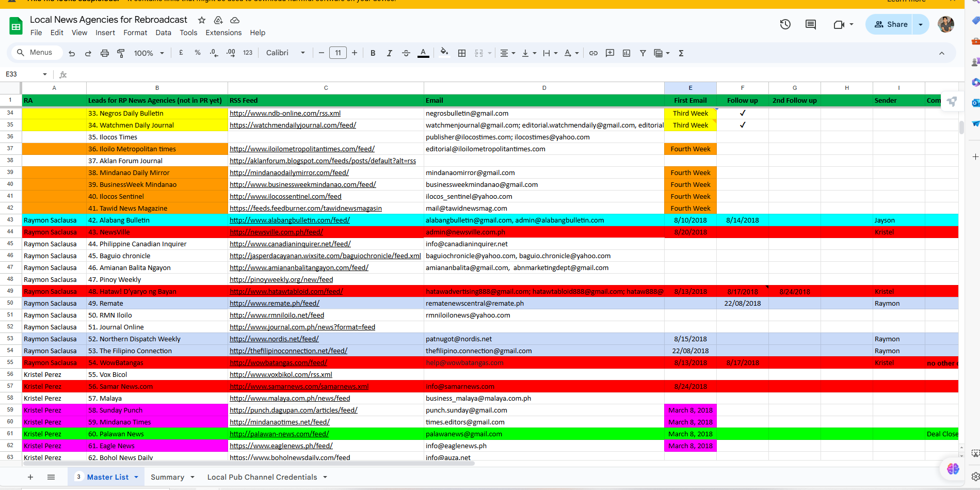Insert a chart

(x=626, y=53)
